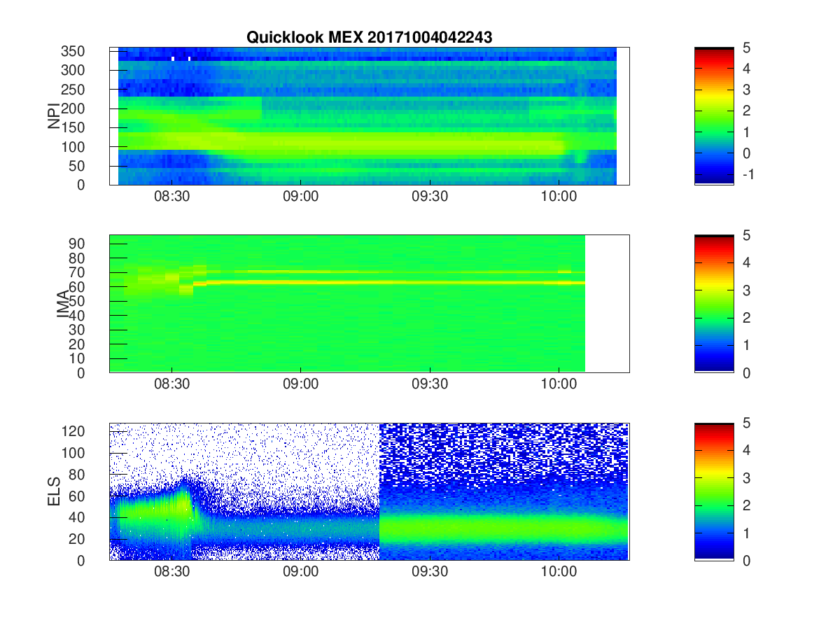
Task: Click the 09:30 label under ELS panel
Action: tap(430, 572)
